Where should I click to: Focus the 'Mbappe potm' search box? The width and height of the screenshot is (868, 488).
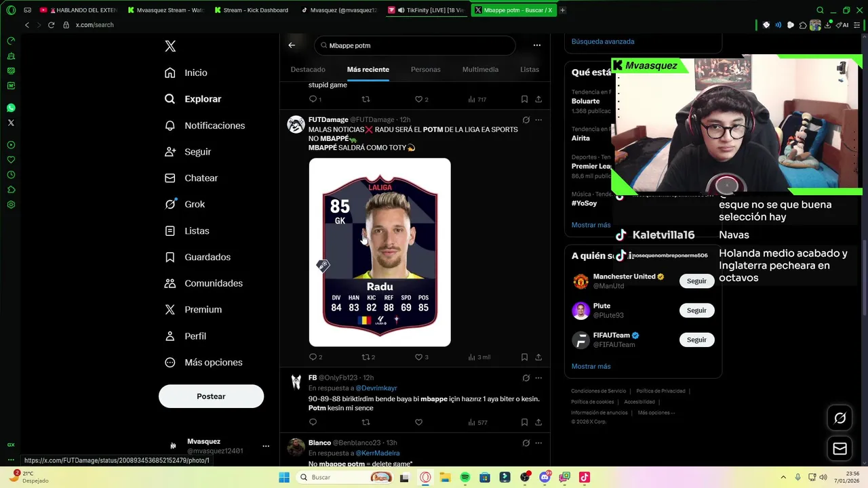point(415,45)
